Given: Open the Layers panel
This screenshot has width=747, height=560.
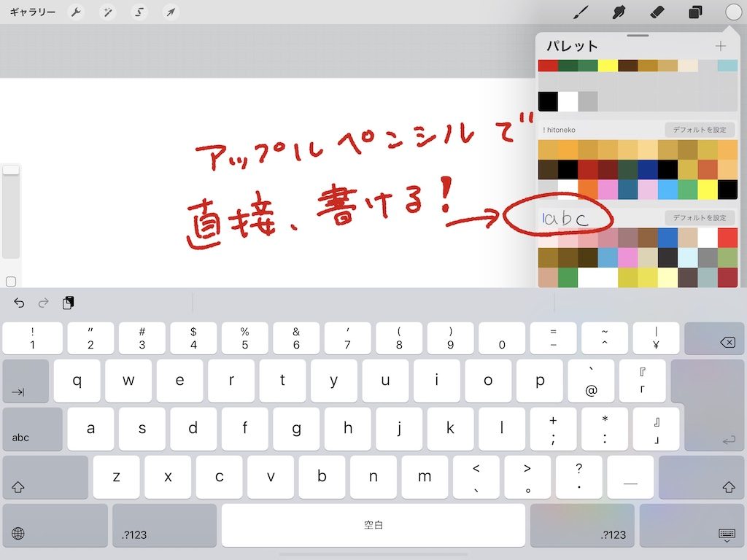Looking at the screenshot, I should (x=695, y=12).
